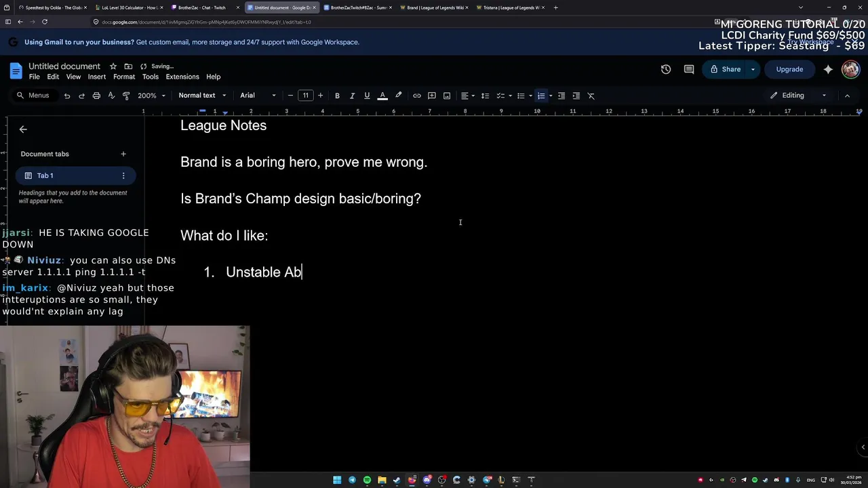Open the Share quick-actions arrow

click(x=753, y=69)
